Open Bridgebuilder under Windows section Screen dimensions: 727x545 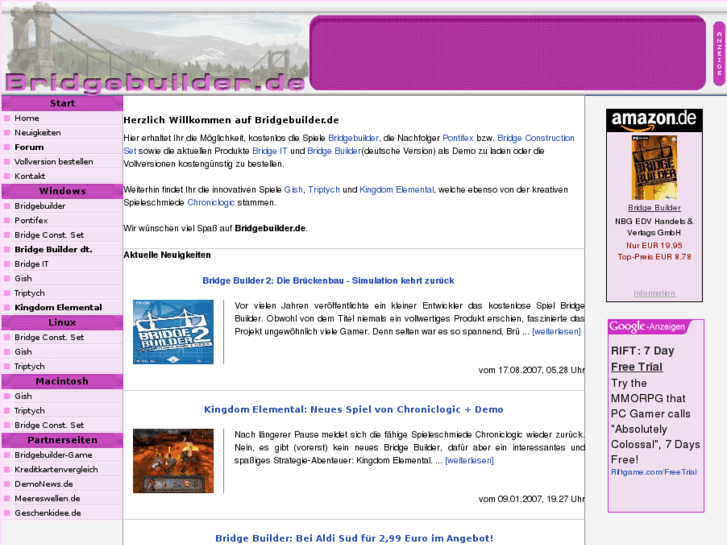40,206
